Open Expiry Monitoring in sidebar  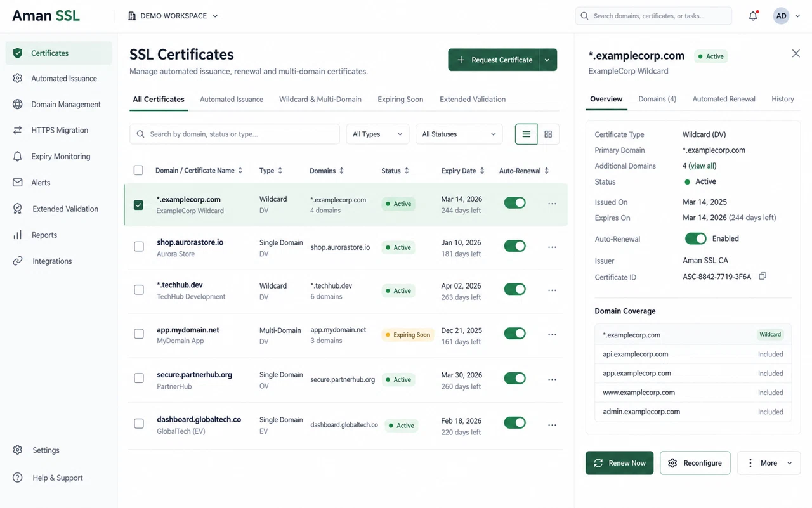[58, 157]
